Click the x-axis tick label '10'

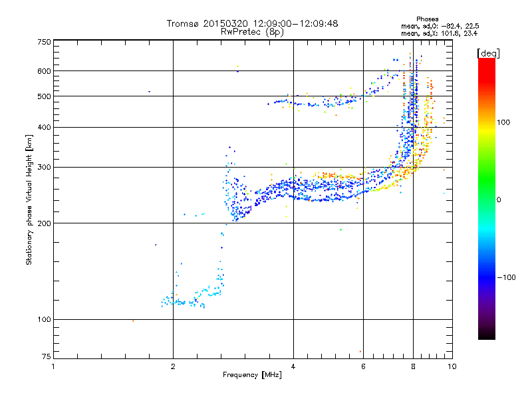point(452,366)
